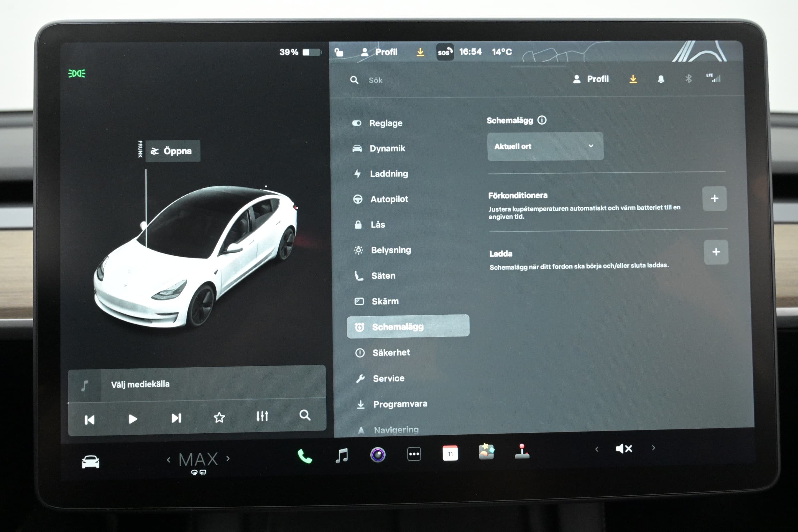Decrease volume with left chevron
The width and height of the screenshot is (798, 532).
(x=597, y=449)
